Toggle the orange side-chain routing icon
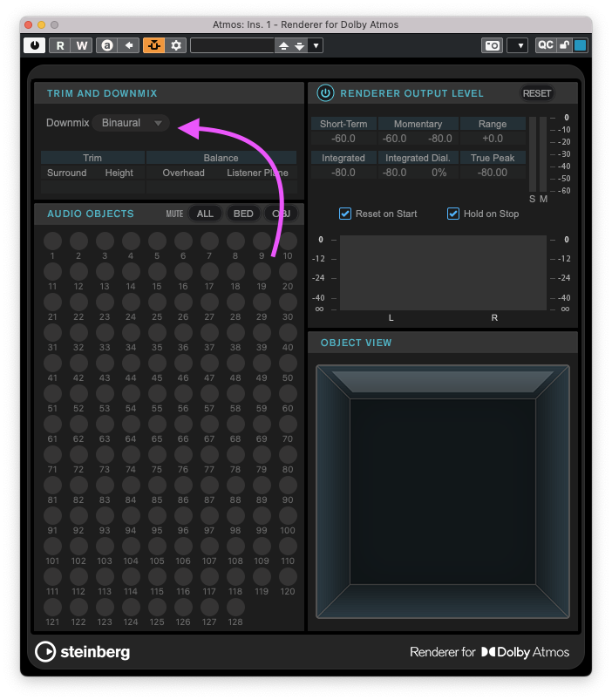Image resolution: width=612 pixels, height=700 pixels. coord(154,45)
